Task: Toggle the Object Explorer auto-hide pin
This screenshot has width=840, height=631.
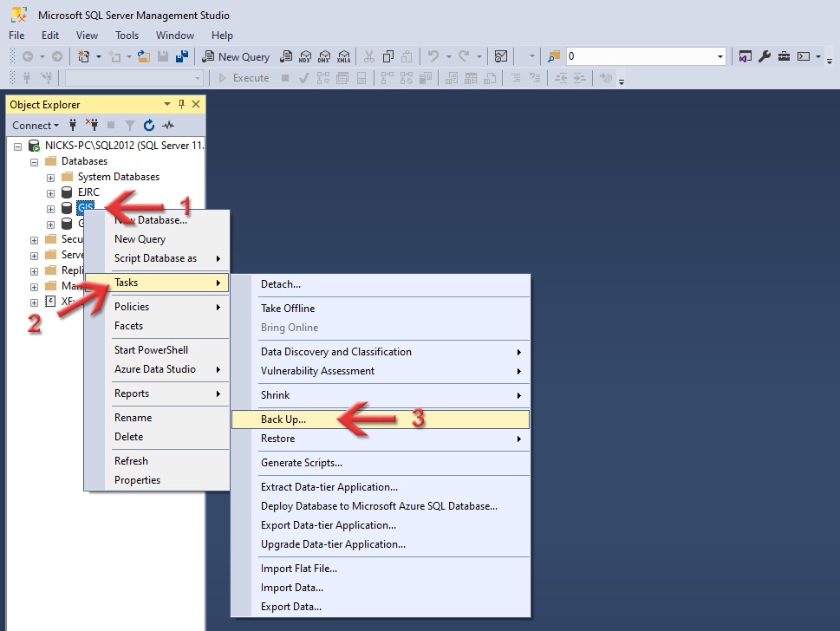Action: (x=181, y=104)
